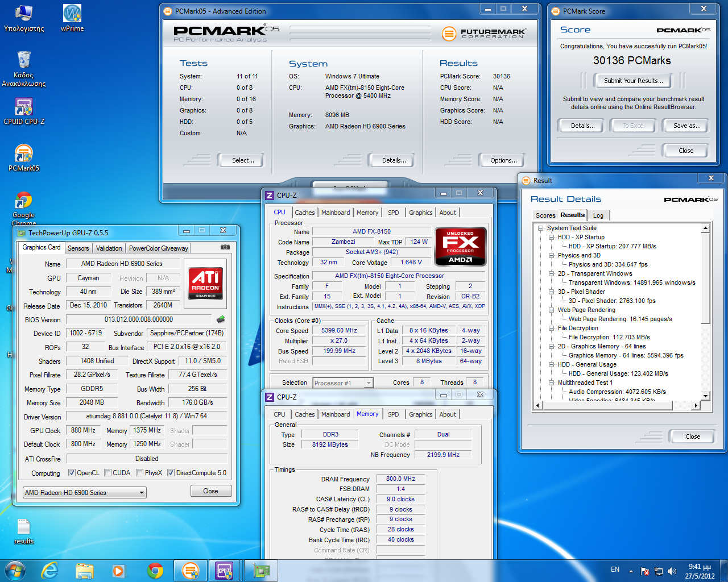Viewport: 728px width, 582px height.
Task: Collapse the 3D - Pixel Shader node
Action: click(x=552, y=292)
